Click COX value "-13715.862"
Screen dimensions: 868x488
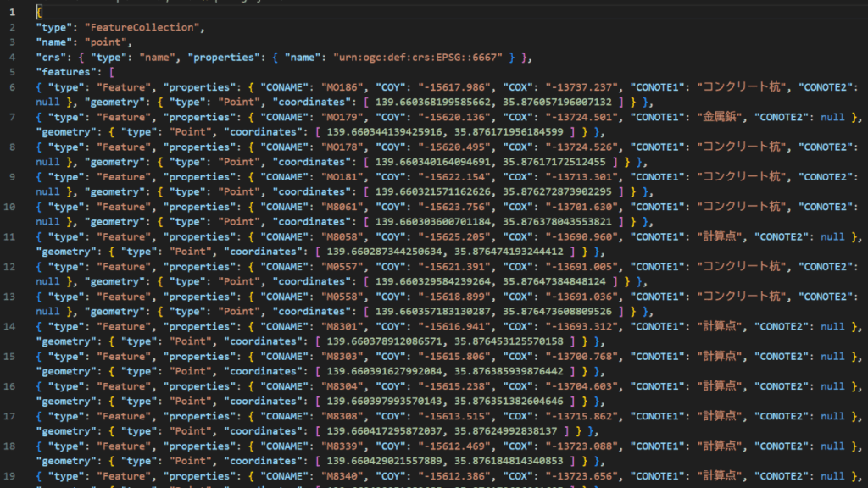pos(581,415)
